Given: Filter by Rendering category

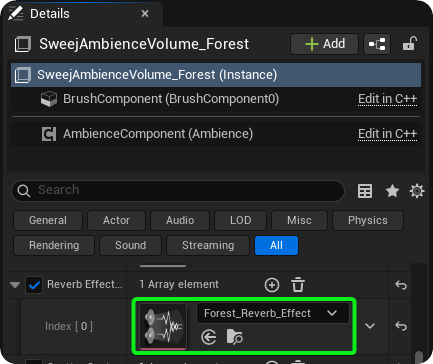Looking at the screenshot, I should coord(54,245).
